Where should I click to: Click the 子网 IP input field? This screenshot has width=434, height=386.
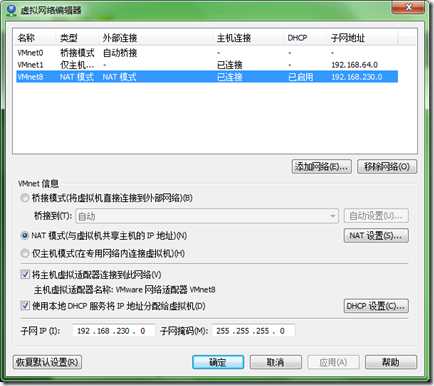pyautogui.click(x=113, y=331)
